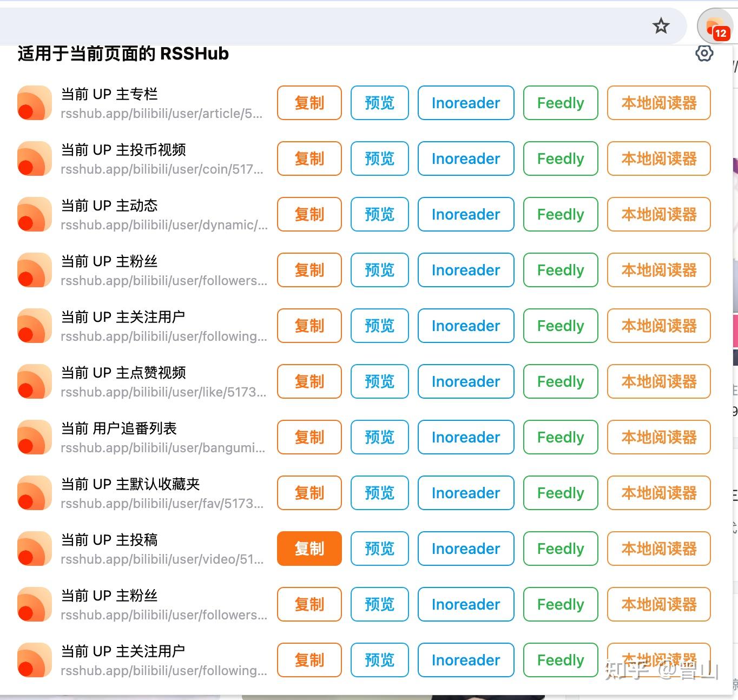Click the bookmark star in the address bar

pyautogui.click(x=661, y=26)
